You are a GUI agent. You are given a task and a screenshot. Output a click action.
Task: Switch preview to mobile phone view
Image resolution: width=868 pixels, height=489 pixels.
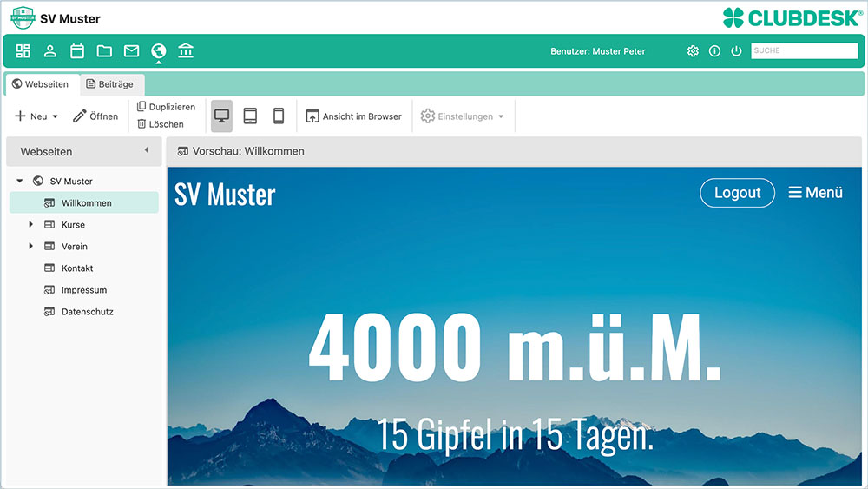279,116
